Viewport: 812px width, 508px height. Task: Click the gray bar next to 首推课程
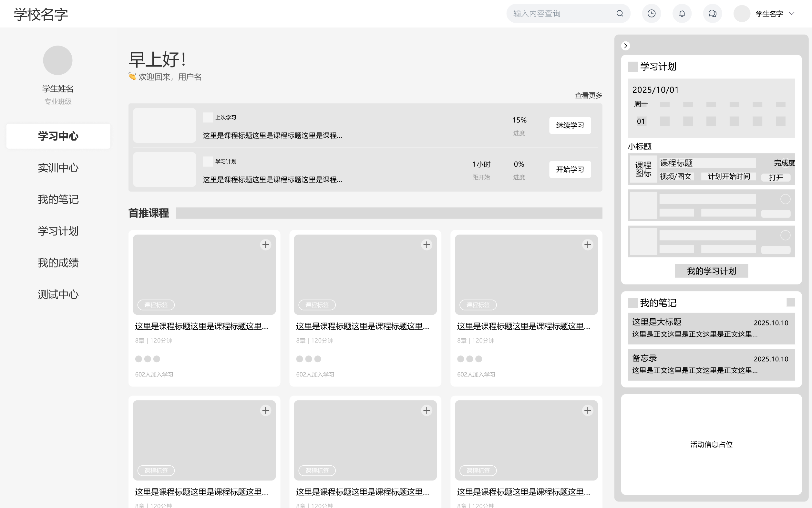[x=389, y=213]
